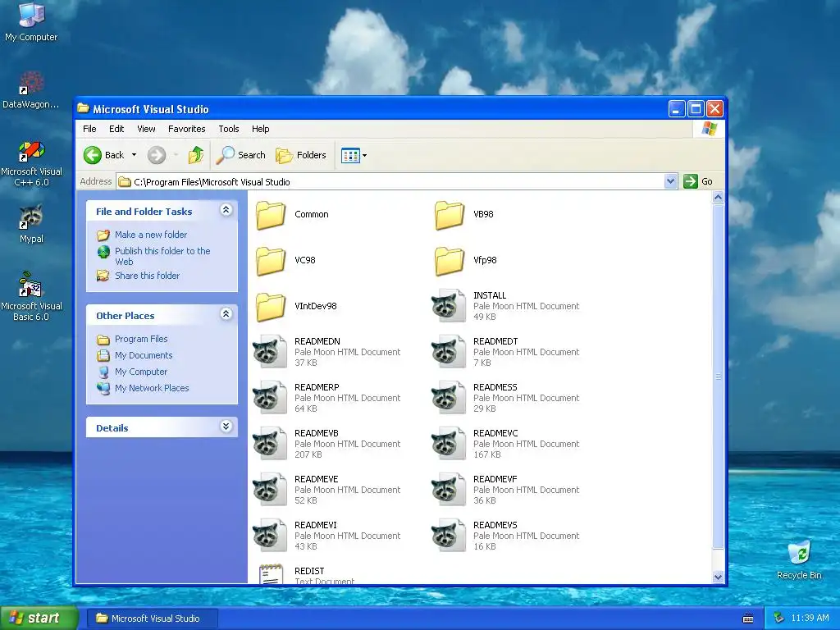Select the VC98 folder icon
Screen dimensions: 840x630
tap(271, 262)
